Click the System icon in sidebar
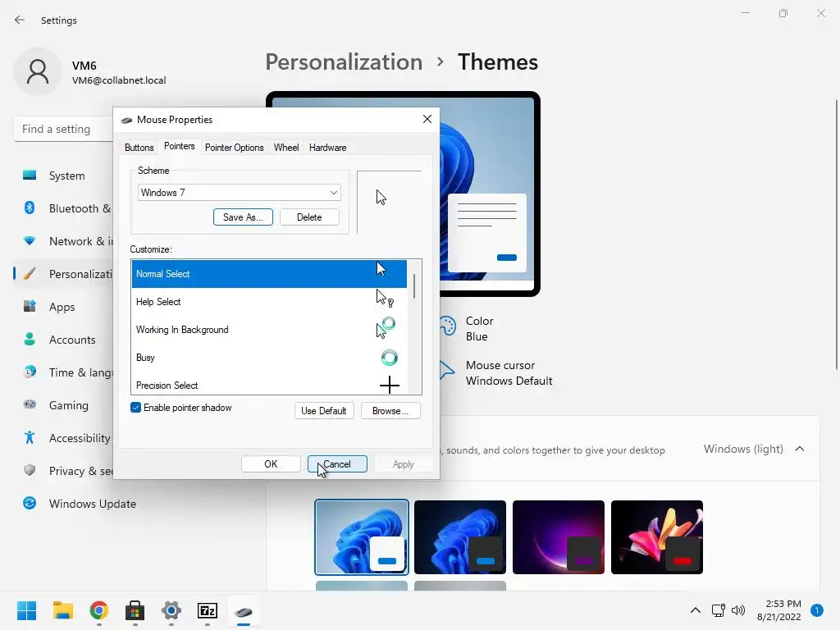 (30, 176)
